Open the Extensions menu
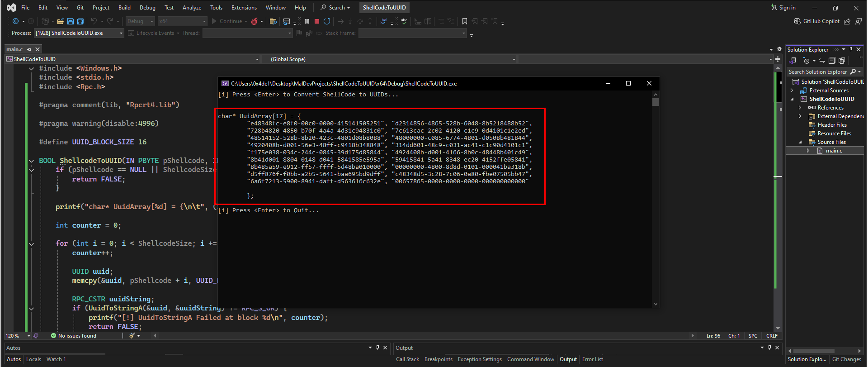Screen dimensions: 868x367 tap(244, 8)
